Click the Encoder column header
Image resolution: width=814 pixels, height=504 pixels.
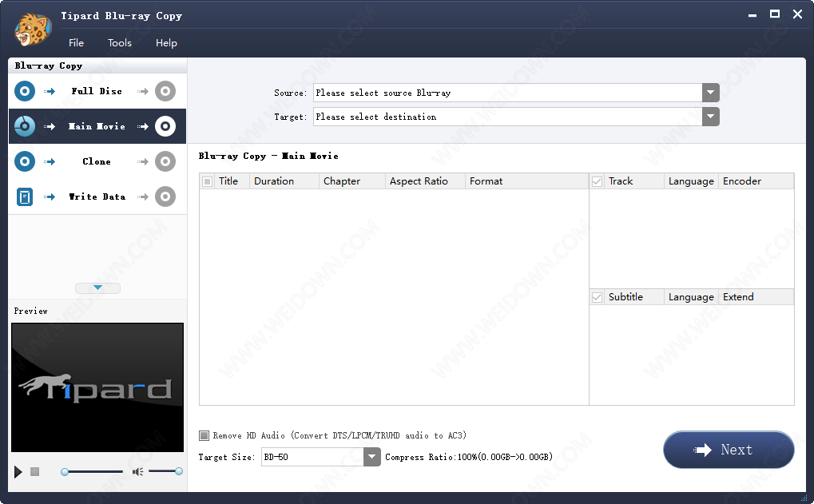pyautogui.click(x=756, y=181)
